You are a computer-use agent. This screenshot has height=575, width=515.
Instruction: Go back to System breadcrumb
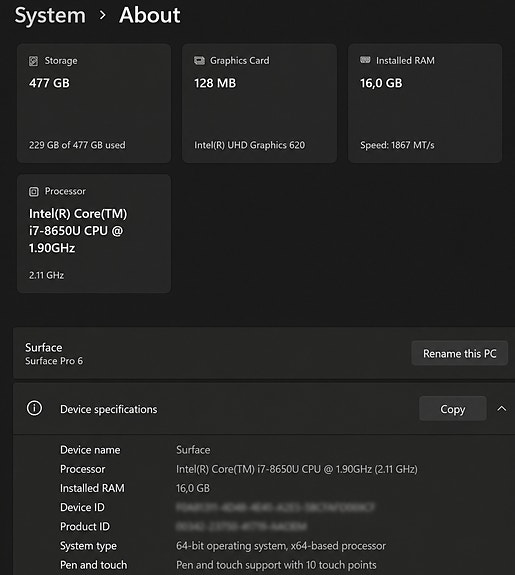click(50, 15)
